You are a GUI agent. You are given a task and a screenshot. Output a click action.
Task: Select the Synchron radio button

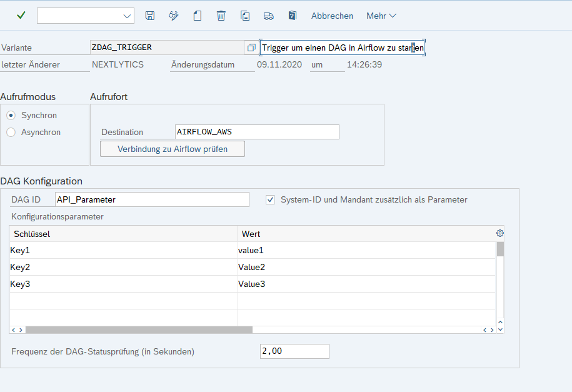point(10,115)
